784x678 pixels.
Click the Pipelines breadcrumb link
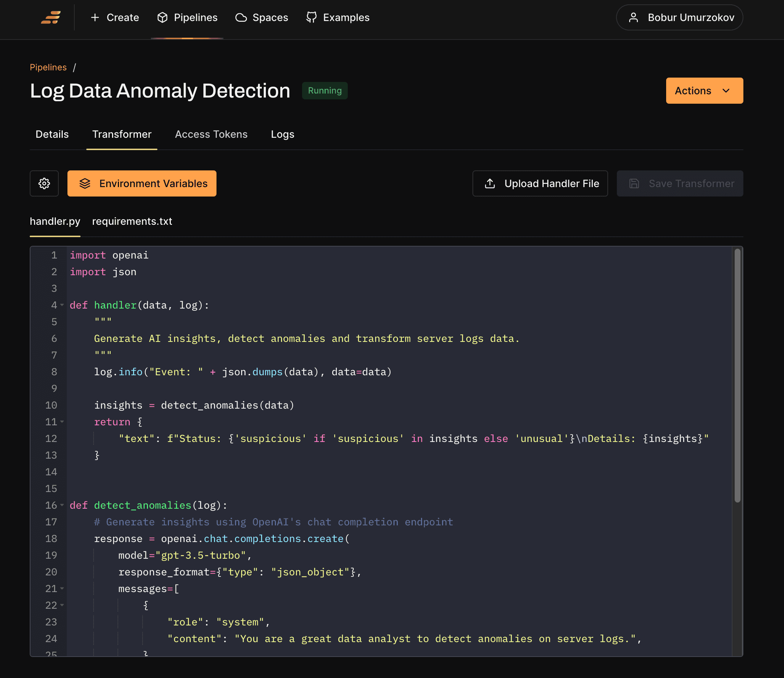[x=48, y=67]
